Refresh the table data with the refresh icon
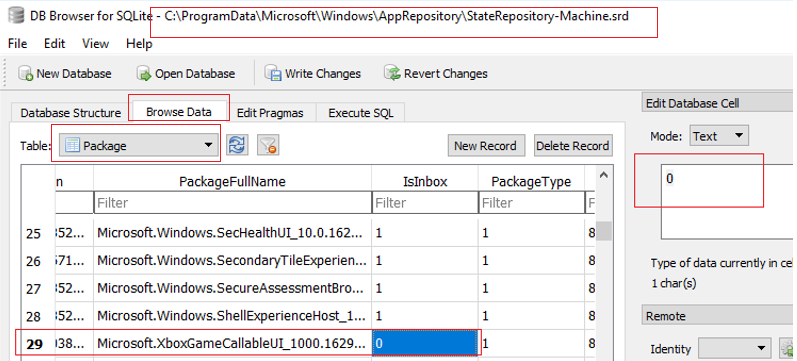The height and width of the screenshot is (361, 797). pos(237,145)
